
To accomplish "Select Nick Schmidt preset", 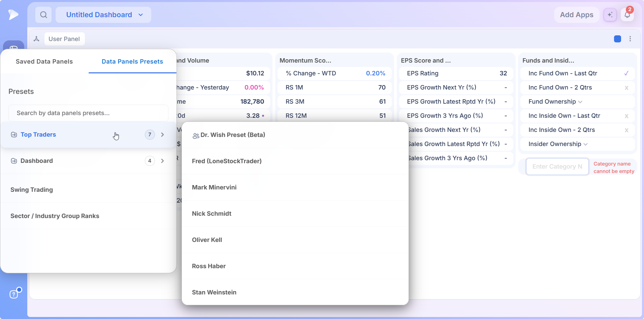I will pyautogui.click(x=295, y=214).
